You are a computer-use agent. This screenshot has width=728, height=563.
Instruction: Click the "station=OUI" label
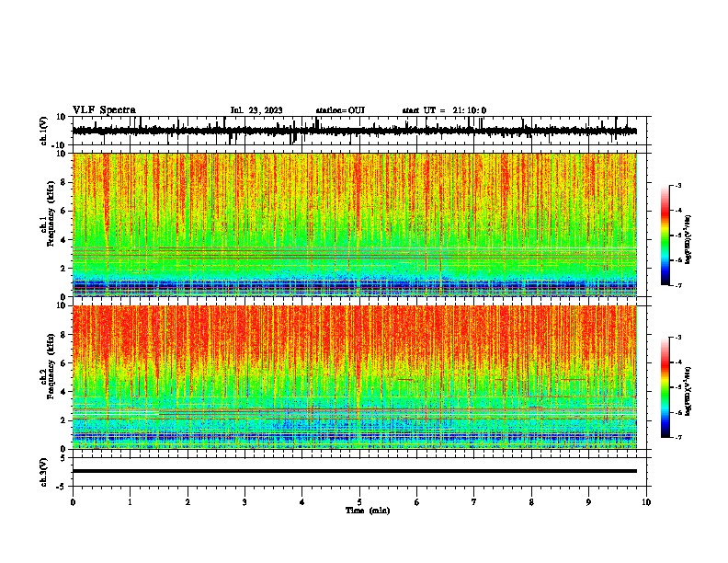click(x=340, y=110)
